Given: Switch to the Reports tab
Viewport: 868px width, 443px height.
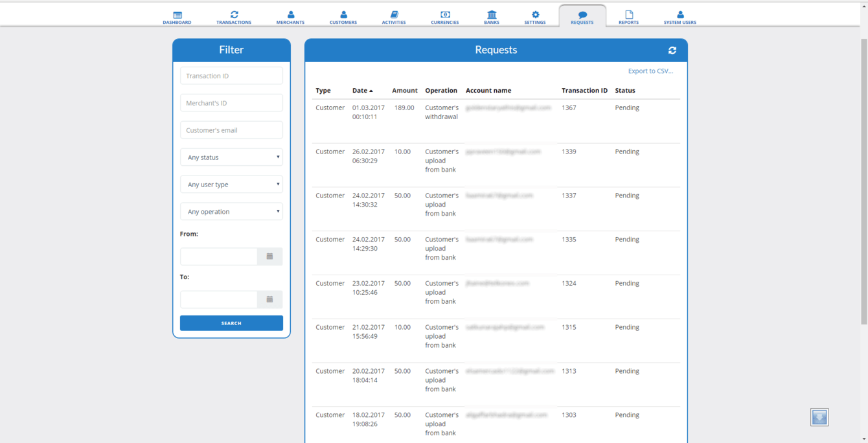Looking at the screenshot, I should coord(628,17).
